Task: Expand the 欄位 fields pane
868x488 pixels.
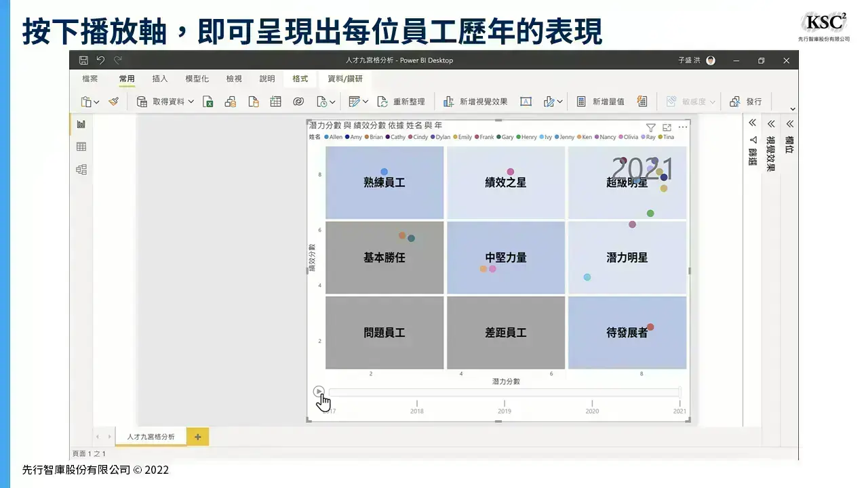Action: point(789,123)
